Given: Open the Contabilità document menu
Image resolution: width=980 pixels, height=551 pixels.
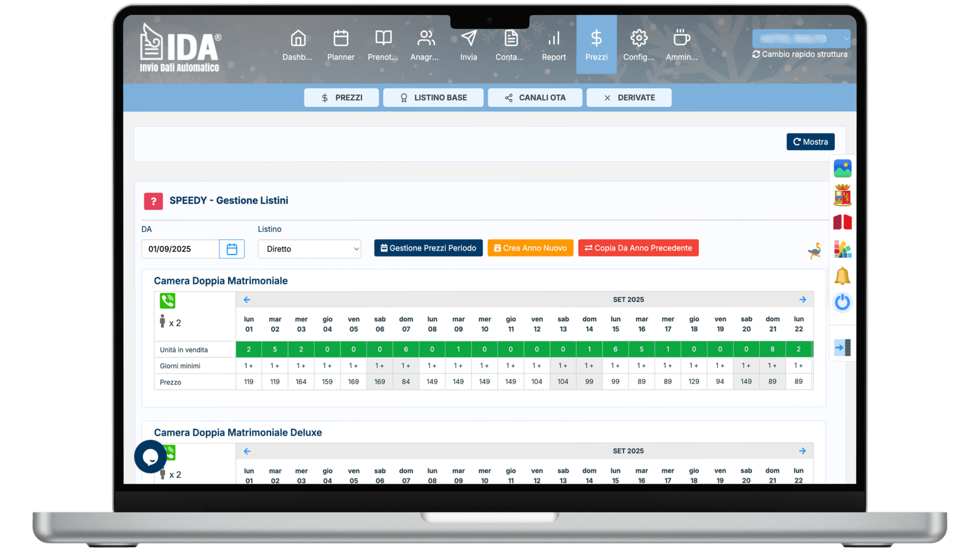Looking at the screenshot, I should (510, 45).
